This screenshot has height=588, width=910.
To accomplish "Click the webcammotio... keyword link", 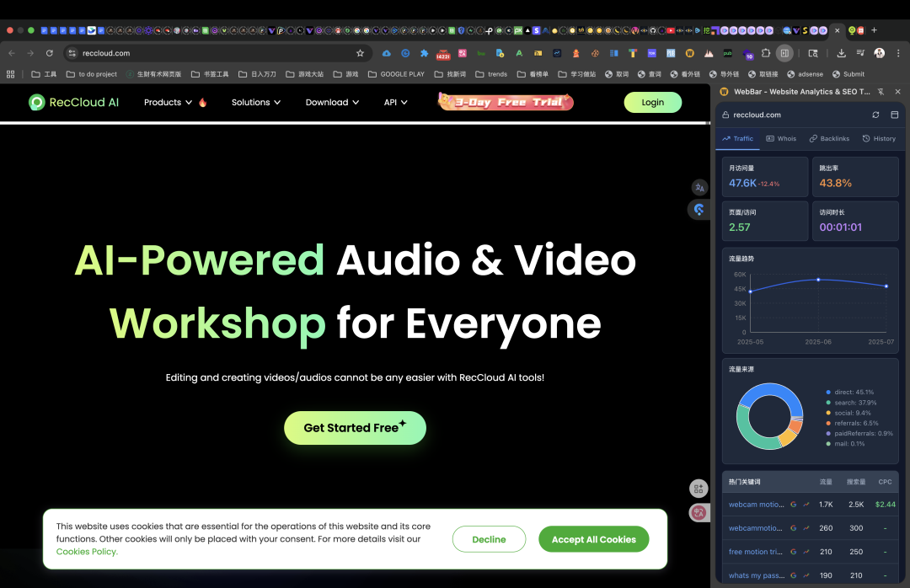I will (x=756, y=528).
